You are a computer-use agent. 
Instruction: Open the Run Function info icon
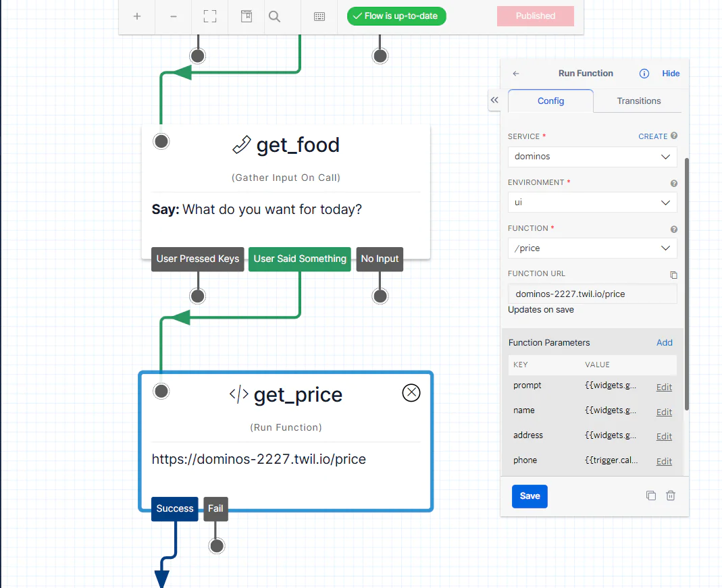coord(644,74)
